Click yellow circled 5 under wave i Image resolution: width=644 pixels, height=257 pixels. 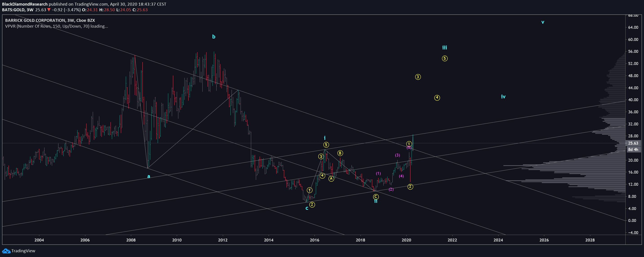(326, 145)
